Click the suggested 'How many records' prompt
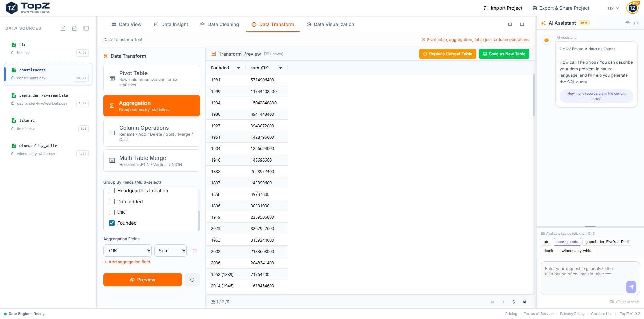 click(596, 96)
